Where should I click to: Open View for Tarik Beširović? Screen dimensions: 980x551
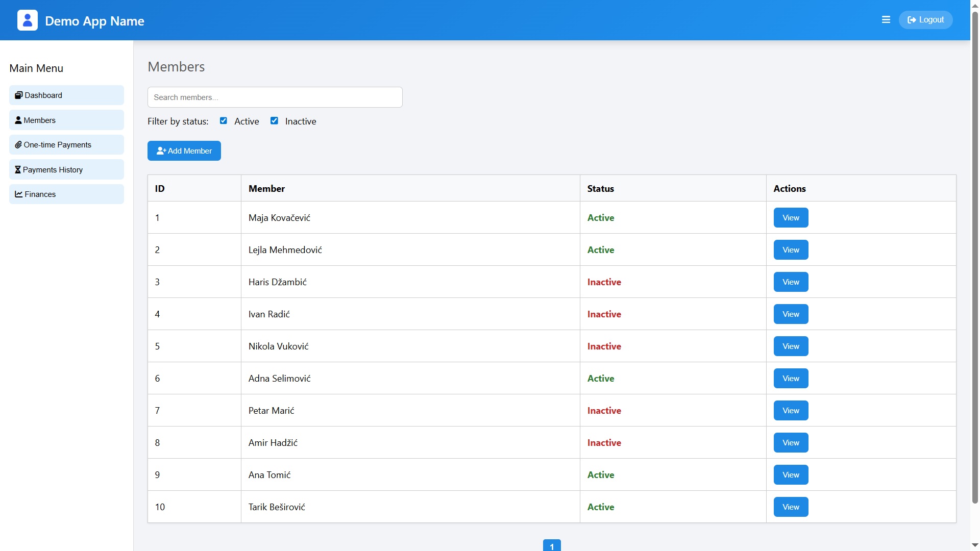[x=791, y=507]
